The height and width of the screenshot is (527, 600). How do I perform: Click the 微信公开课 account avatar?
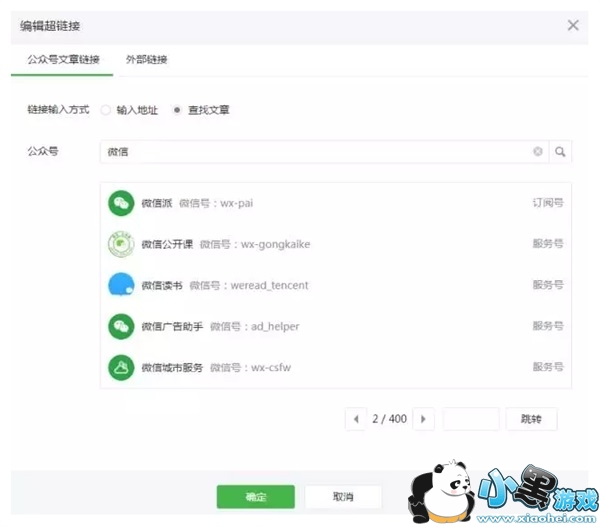(121, 244)
